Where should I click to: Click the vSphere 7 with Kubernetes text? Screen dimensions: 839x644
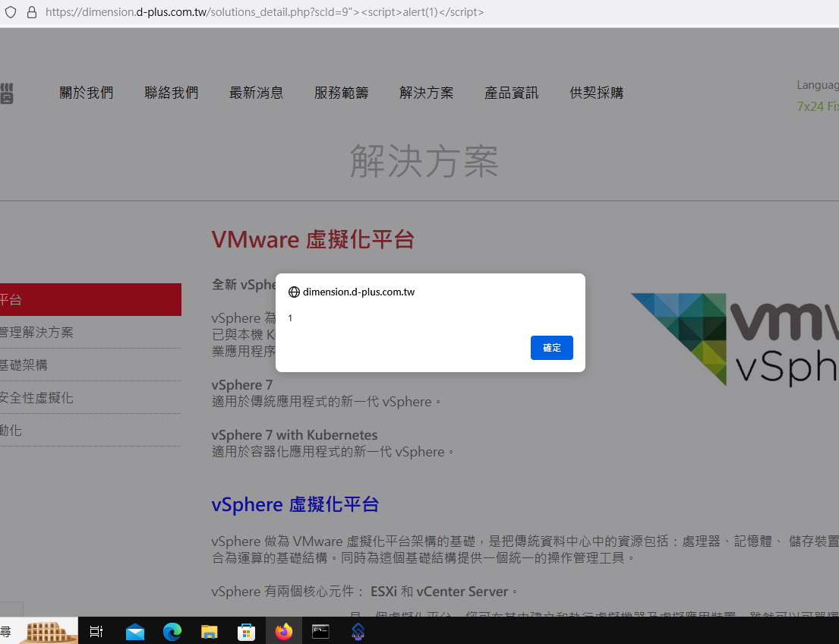(295, 434)
